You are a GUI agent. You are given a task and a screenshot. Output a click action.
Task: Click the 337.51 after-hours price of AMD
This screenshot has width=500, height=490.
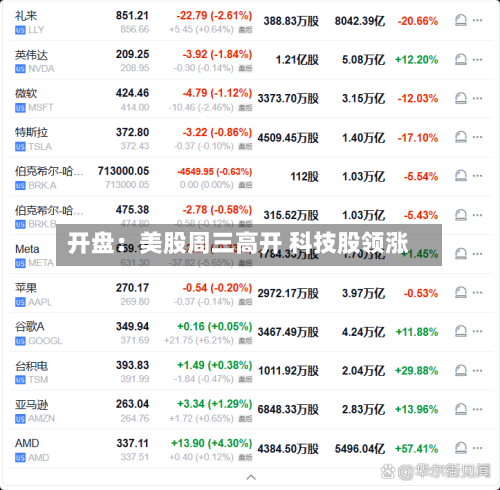(x=135, y=457)
